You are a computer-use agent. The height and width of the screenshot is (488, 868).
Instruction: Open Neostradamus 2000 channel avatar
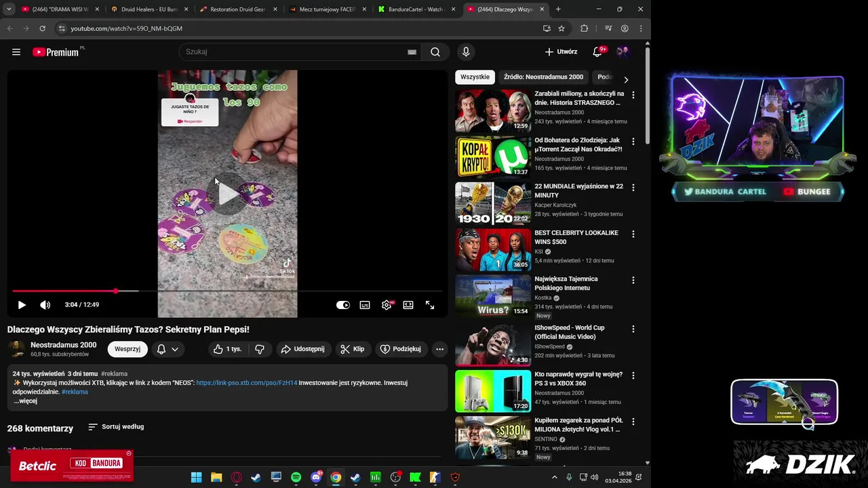click(x=17, y=349)
